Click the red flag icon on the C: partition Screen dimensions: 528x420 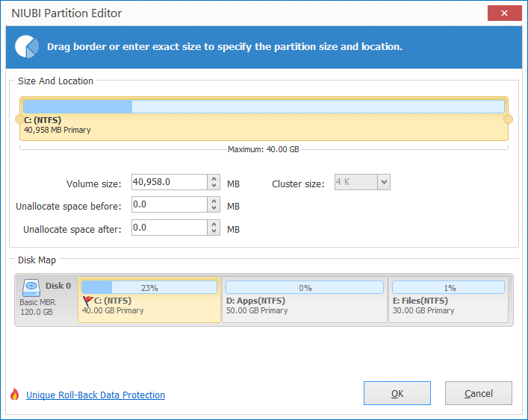(87, 301)
